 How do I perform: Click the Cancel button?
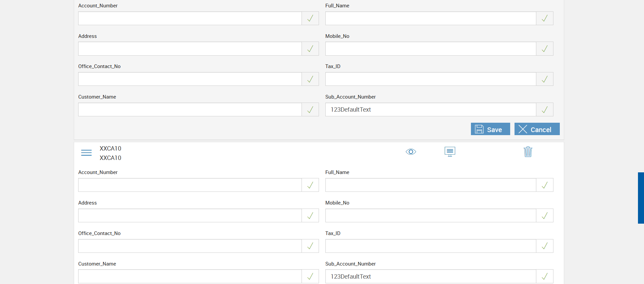point(537,129)
